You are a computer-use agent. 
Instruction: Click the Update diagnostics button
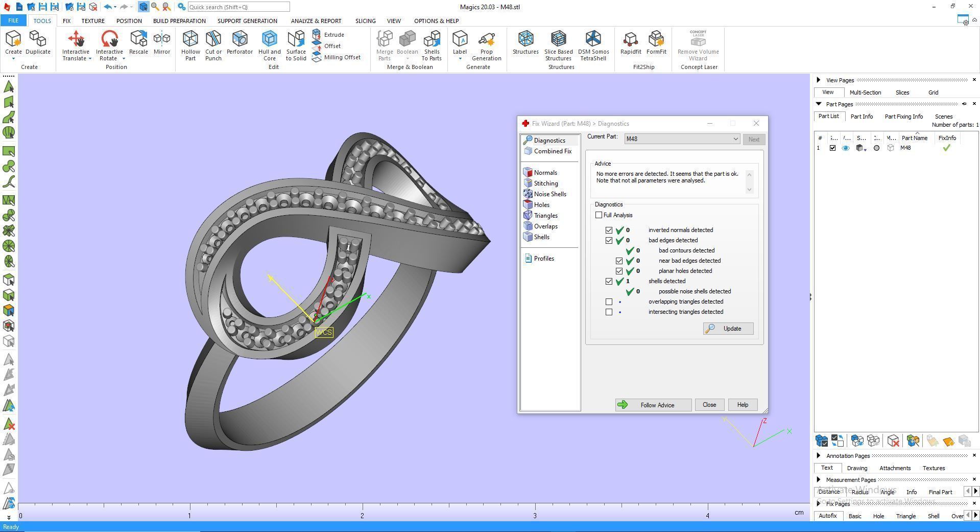(x=728, y=329)
